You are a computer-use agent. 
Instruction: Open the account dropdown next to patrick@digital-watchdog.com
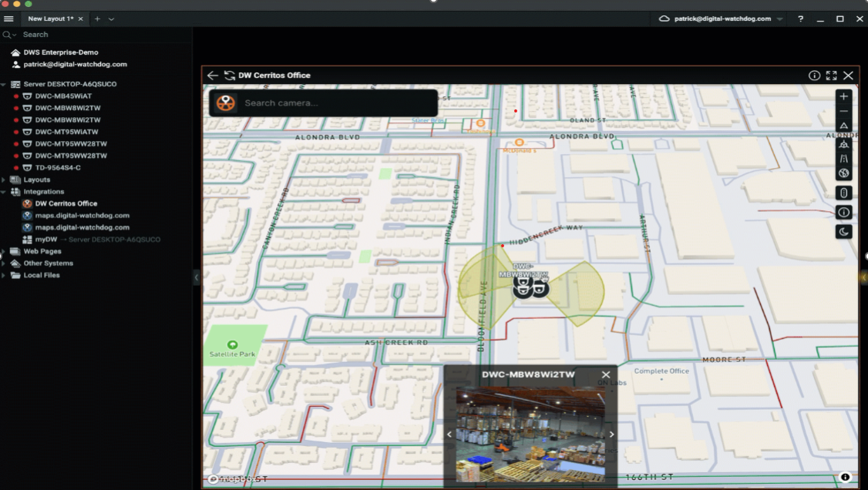point(779,18)
